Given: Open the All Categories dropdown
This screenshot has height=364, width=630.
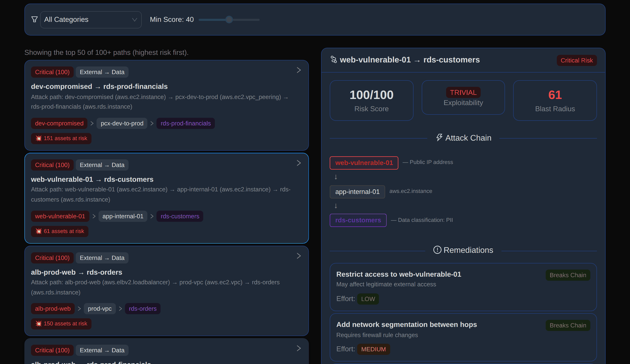Looking at the screenshot, I should coord(91,20).
